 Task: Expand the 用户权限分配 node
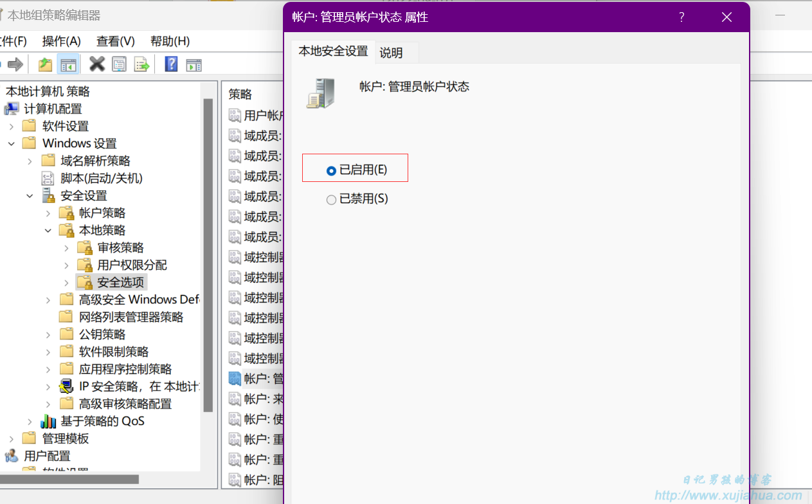click(66, 265)
